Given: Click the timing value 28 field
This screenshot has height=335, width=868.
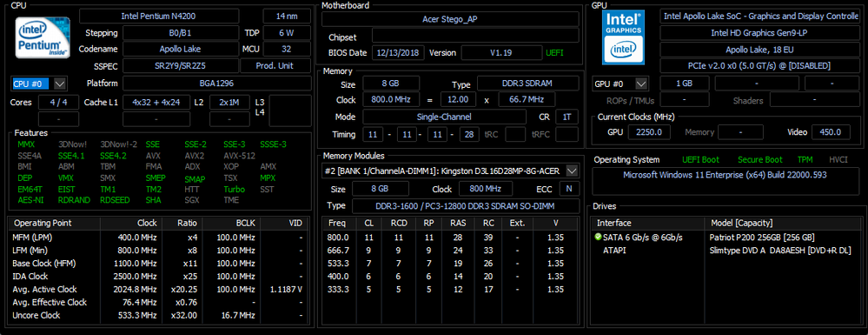Looking at the screenshot, I should click(469, 135).
